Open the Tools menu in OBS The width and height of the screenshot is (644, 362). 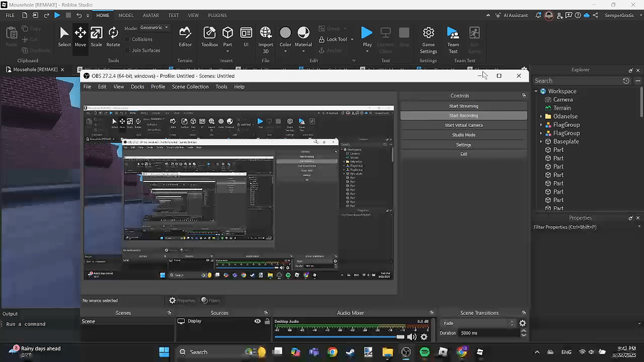221,87
